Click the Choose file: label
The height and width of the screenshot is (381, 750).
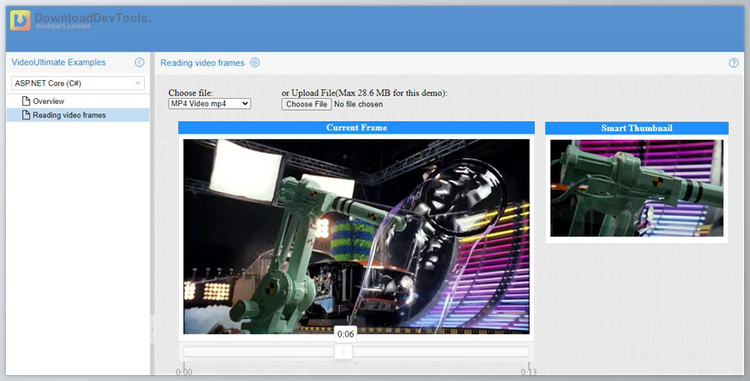tap(191, 93)
